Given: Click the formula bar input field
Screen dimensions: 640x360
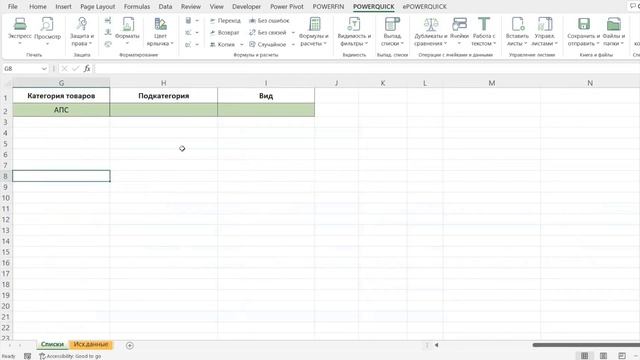Looking at the screenshot, I should [x=367, y=69].
